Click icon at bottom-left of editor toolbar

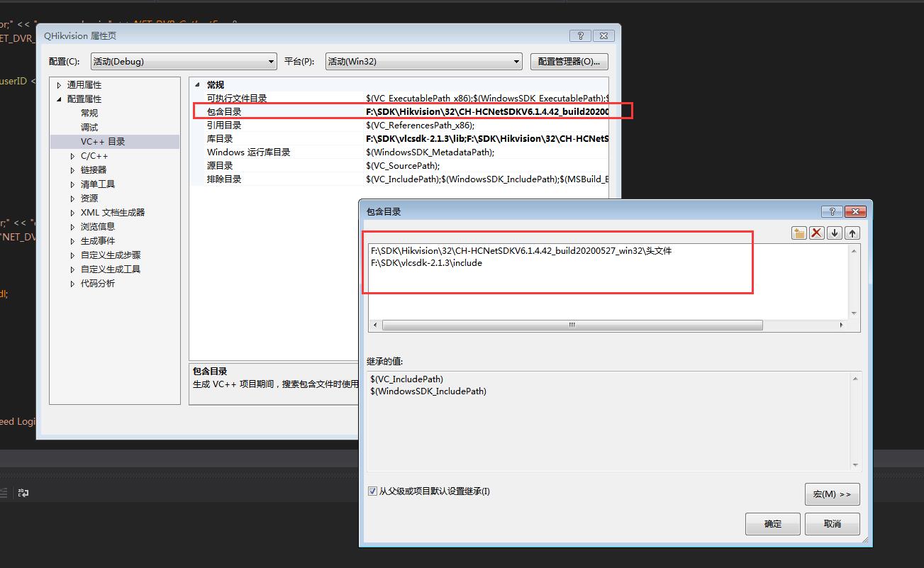point(23,492)
